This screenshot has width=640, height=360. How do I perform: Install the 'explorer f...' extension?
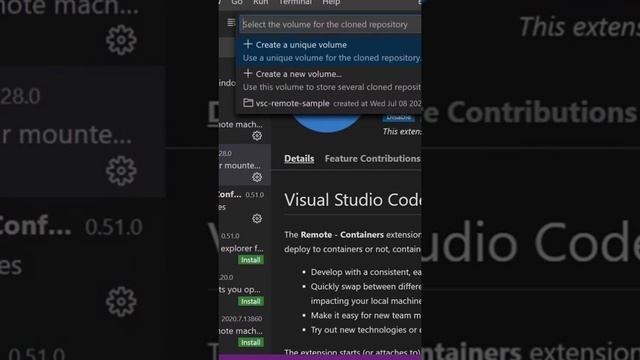pos(251,260)
